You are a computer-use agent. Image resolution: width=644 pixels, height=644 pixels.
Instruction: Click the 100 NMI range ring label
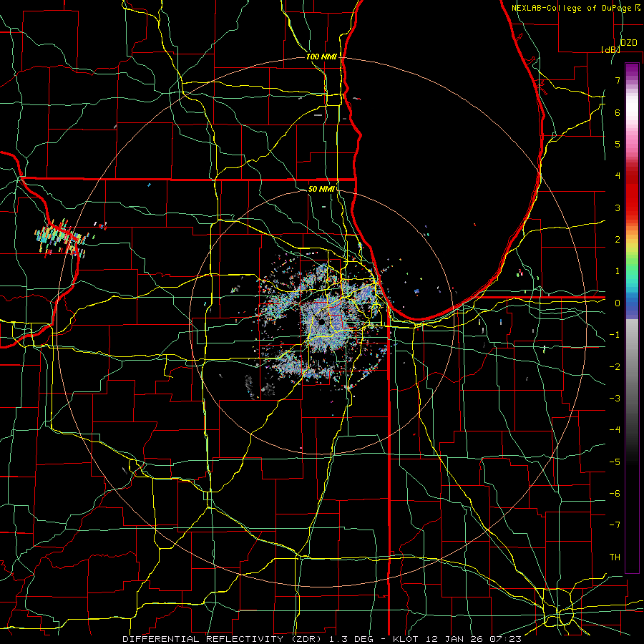(x=321, y=57)
